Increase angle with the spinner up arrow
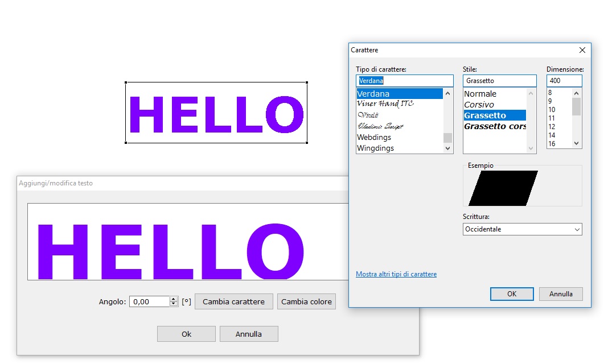The image size is (608, 364). [174, 299]
